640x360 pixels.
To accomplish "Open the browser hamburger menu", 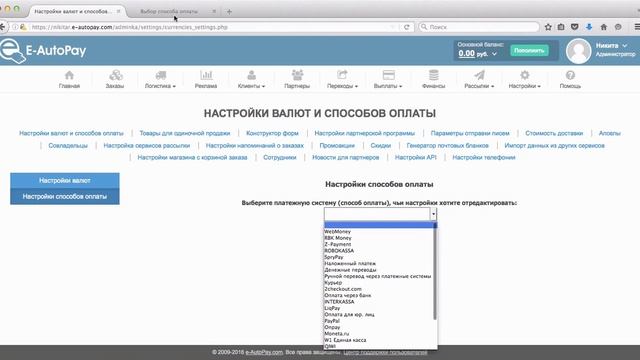I will pos(637,27).
